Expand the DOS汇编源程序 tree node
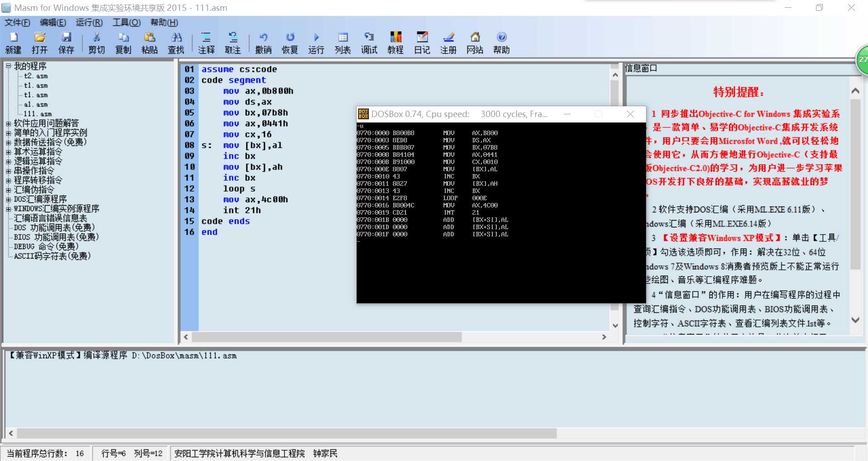This screenshot has height=461, width=868. (x=8, y=199)
